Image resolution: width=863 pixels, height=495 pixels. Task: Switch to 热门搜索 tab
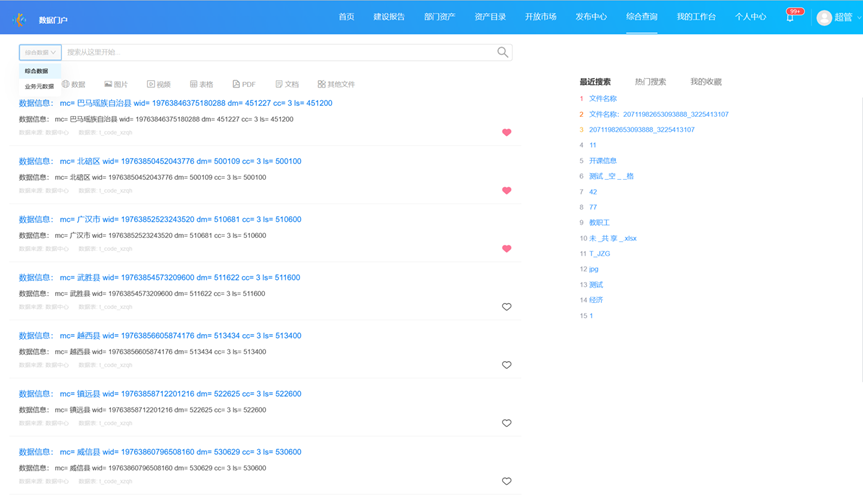(x=651, y=81)
